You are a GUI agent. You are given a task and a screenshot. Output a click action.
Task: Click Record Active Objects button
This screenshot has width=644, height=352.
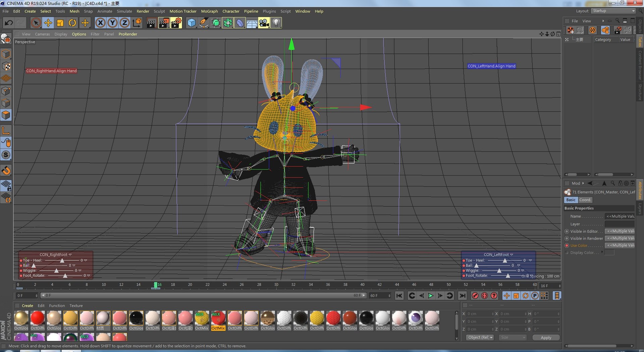[475, 296]
